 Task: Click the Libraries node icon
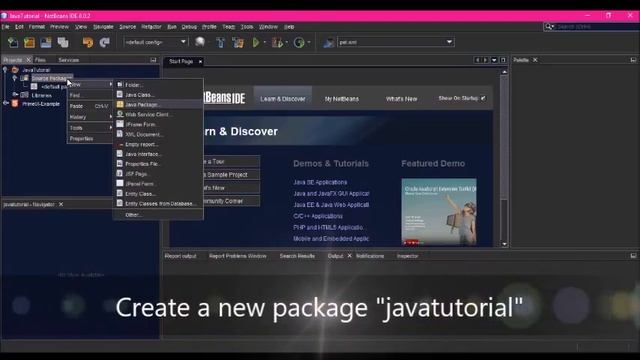tap(24, 95)
